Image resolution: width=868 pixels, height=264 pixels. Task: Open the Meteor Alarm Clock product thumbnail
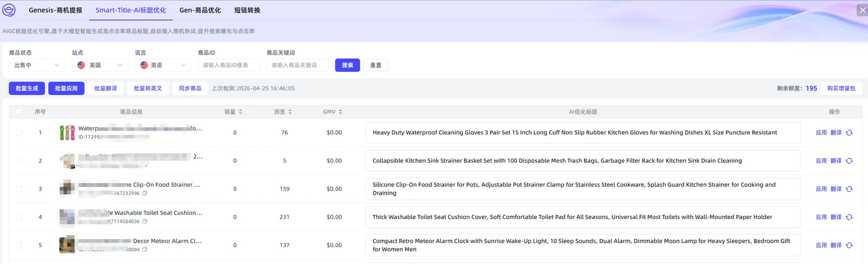click(67, 245)
